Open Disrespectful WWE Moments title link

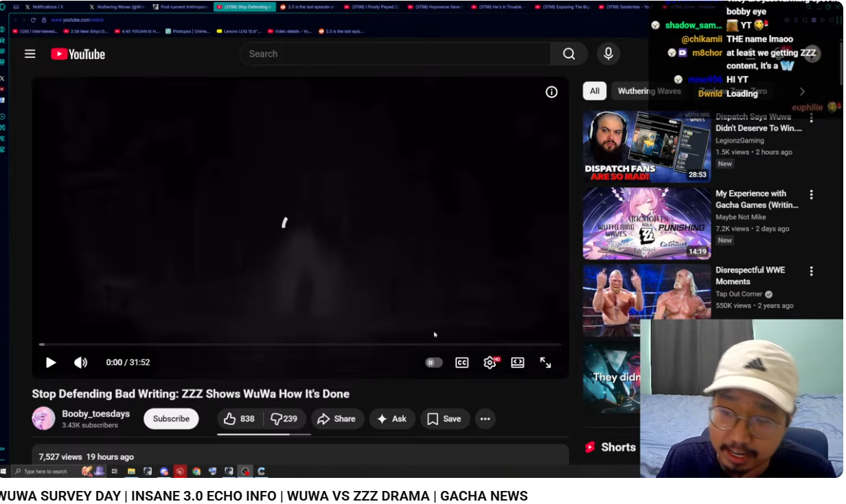(x=750, y=275)
